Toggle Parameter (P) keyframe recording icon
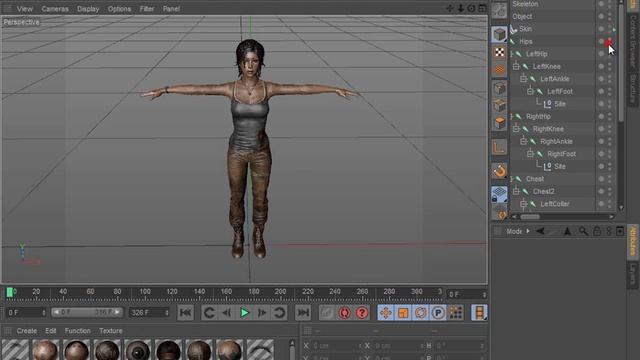This screenshot has width=640, height=360. [438, 313]
